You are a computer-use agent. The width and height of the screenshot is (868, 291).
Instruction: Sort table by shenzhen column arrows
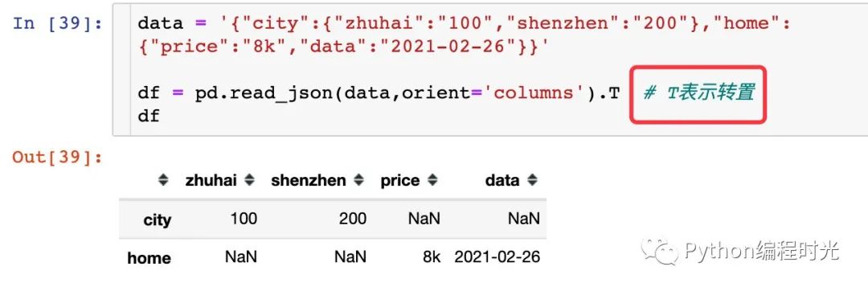coord(359,180)
